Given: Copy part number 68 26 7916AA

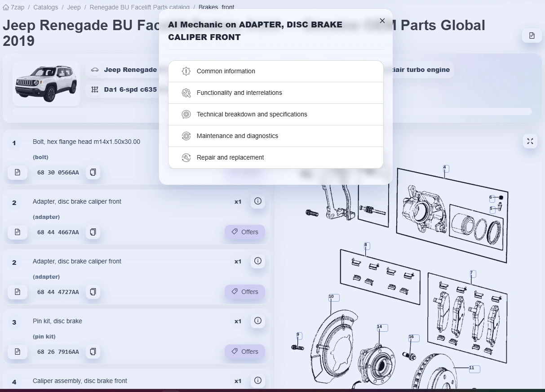Looking at the screenshot, I should [x=93, y=352].
